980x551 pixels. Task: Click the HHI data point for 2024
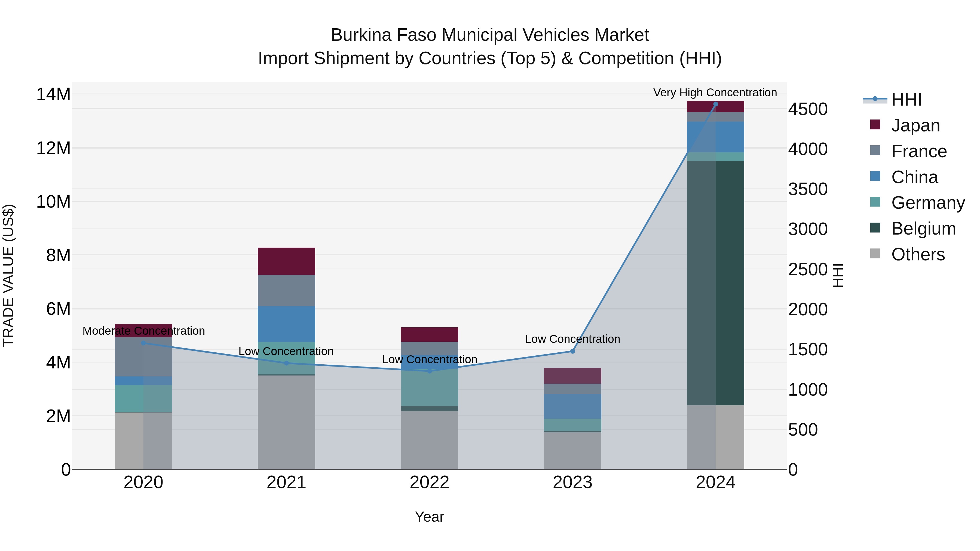pyautogui.click(x=716, y=104)
